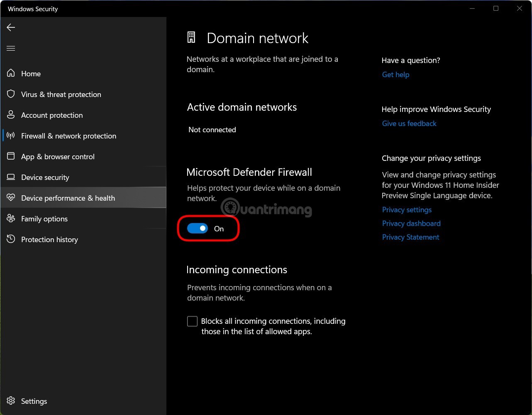532x415 pixels.
Task: Turn off the Microsoft Defender Firewall toggle
Action: [x=198, y=228]
